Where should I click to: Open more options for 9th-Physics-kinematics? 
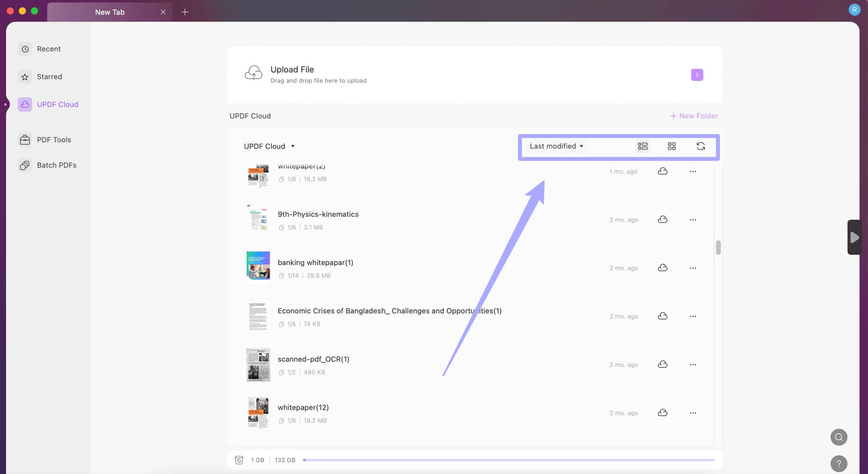tap(693, 220)
